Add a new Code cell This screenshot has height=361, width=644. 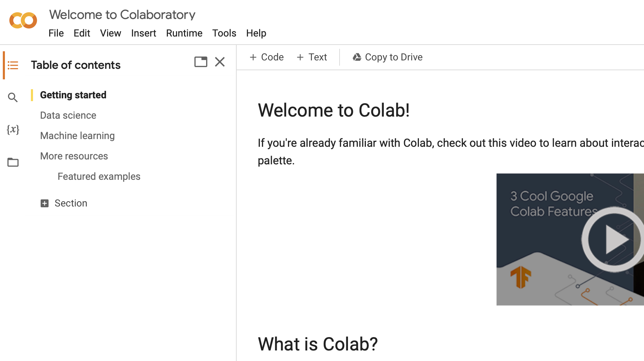[267, 57]
